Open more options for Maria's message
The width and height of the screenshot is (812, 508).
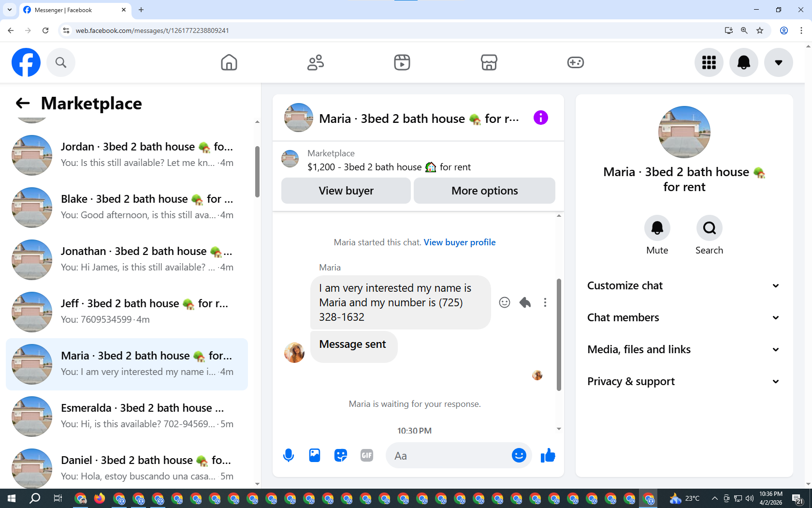click(545, 302)
